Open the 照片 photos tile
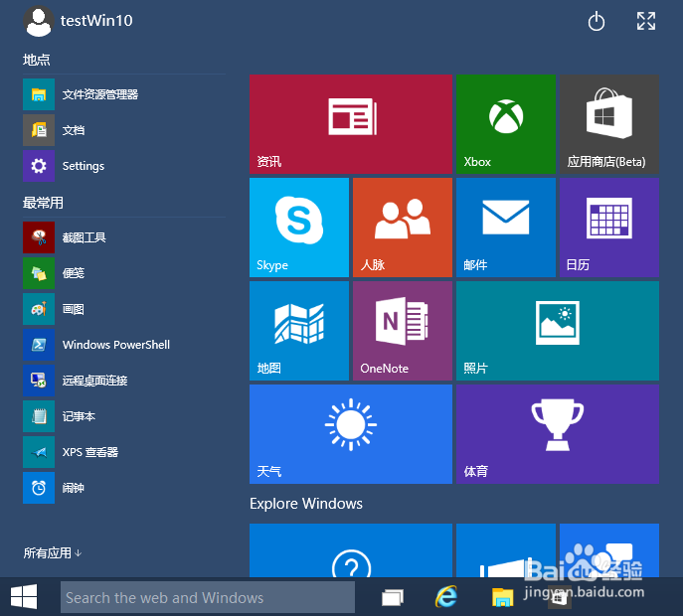The image size is (683, 616). tap(558, 331)
